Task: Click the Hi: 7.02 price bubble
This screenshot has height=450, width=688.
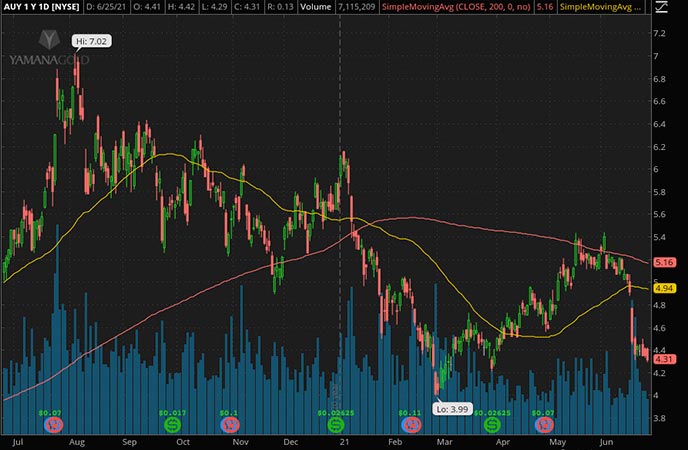Action: (x=91, y=41)
